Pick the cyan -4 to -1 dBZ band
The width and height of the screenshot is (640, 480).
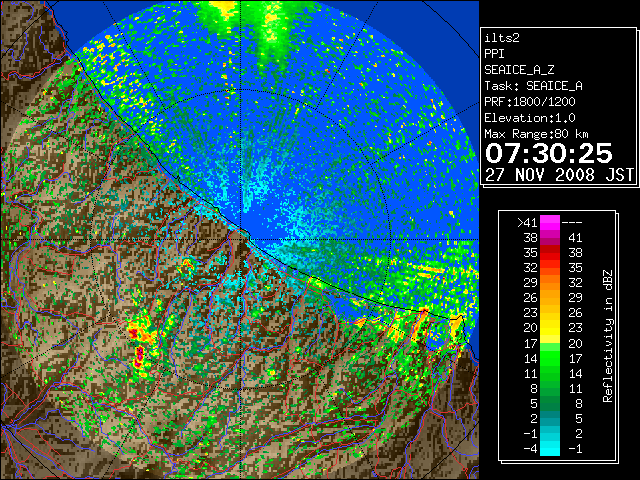(x=550, y=448)
